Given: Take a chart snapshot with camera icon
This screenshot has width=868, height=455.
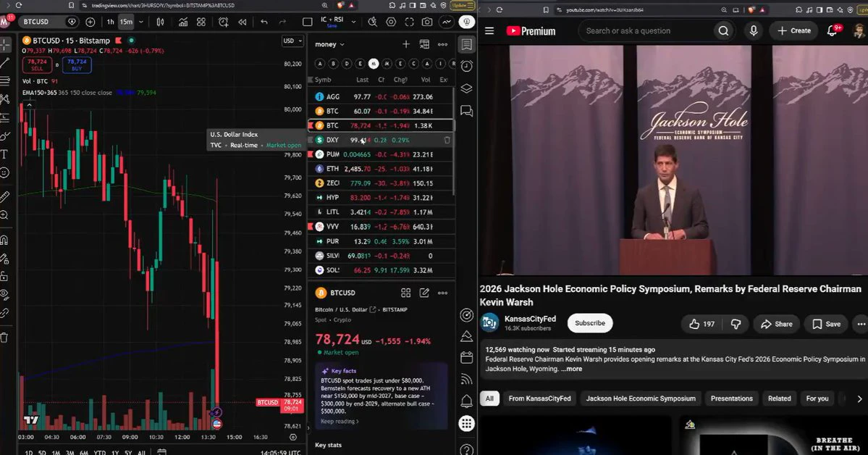Looking at the screenshot, I should point(427,22).
